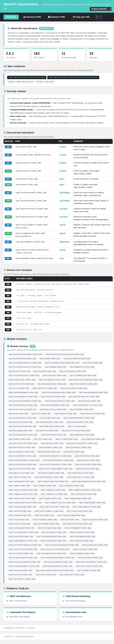
Task: Open the Automation Test Reports link
Action: pos(20,617)
